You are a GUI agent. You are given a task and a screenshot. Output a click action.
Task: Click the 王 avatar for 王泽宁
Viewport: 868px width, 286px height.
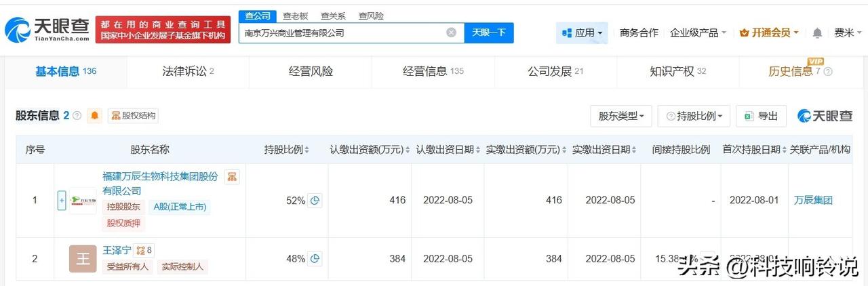coord(83,259)
